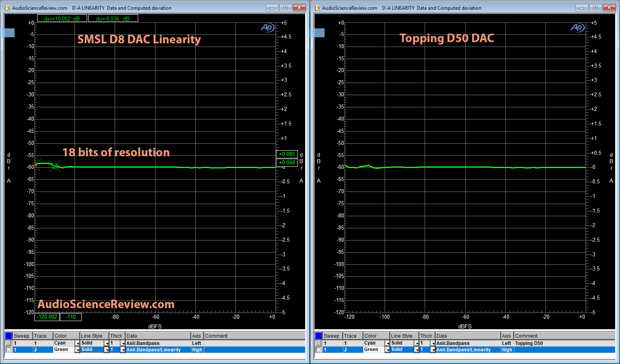Click the Left axis cell in the right window

[x=507, y=343]
